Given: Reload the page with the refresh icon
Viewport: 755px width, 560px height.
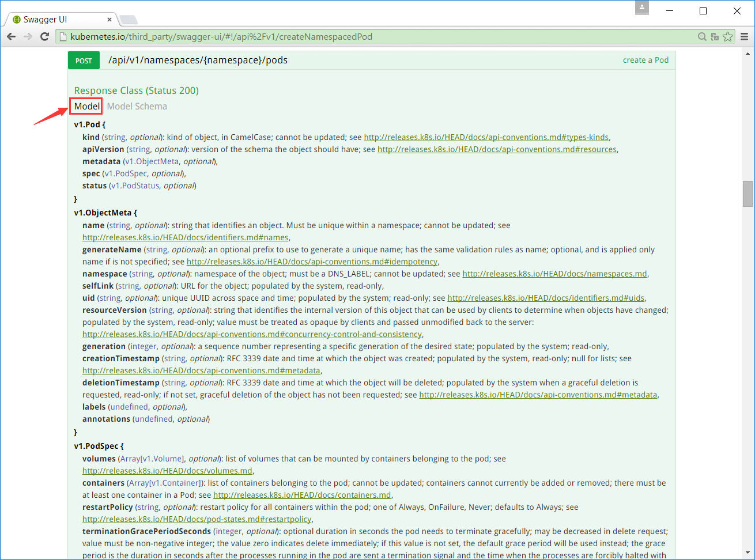Looking at the screenshot, I should coord(44,36).
